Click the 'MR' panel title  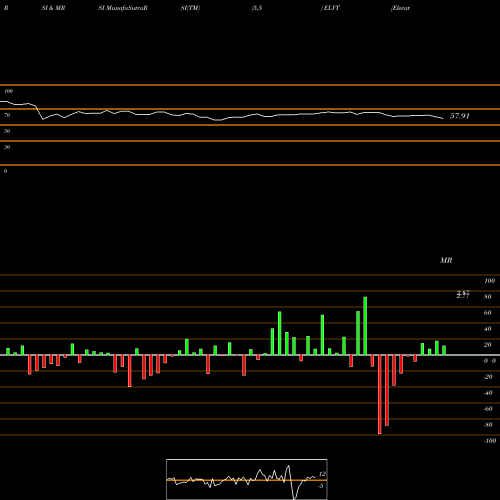446,260
